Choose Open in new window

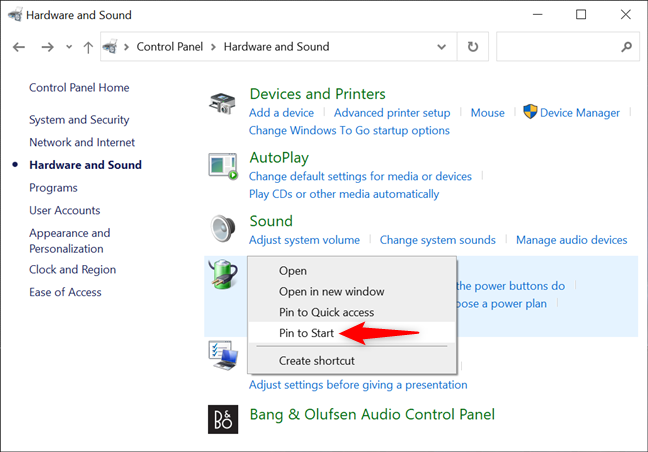tap(331, 292)
